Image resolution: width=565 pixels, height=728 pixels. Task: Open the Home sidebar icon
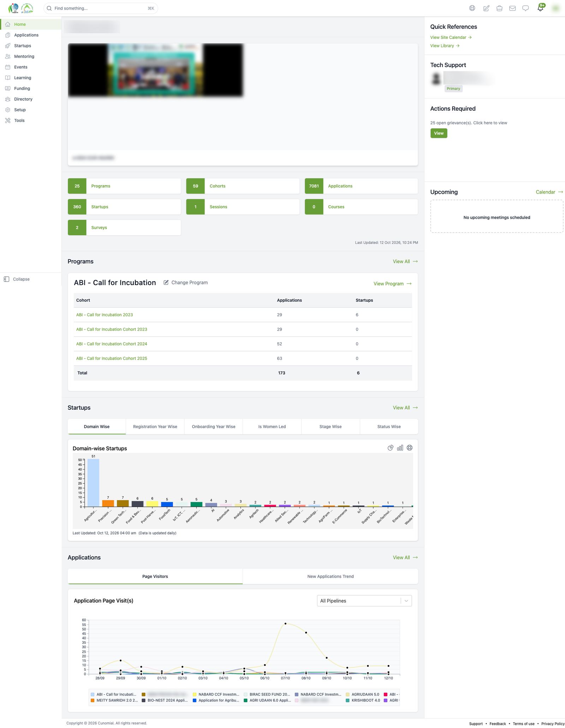[8, 24]
